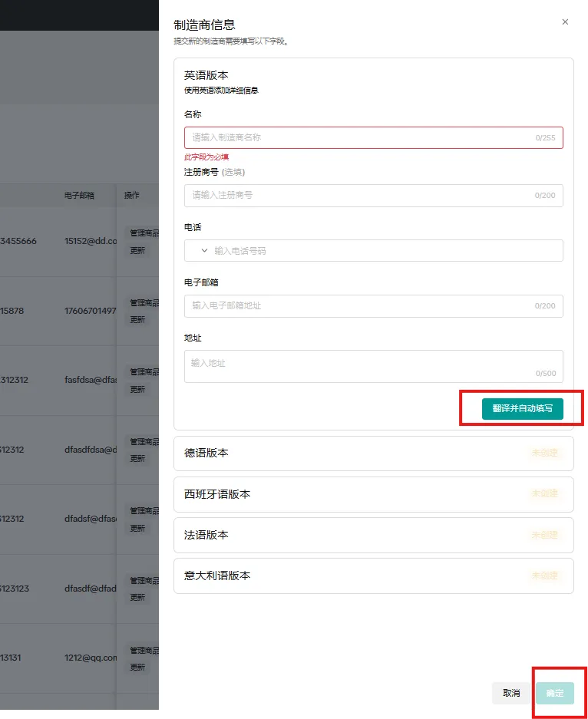Screen dimensions: 588x719
Task: Select the fasfdsa@dfa email cell
Action: tap(91, 380)
